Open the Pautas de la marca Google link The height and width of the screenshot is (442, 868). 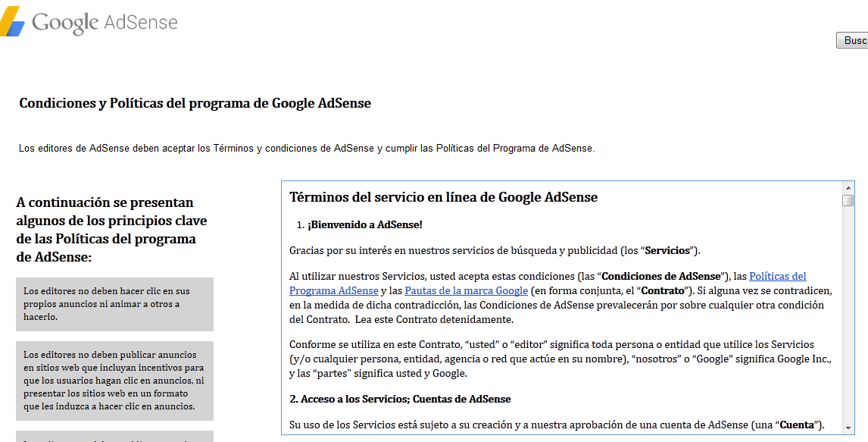(466, 291)
